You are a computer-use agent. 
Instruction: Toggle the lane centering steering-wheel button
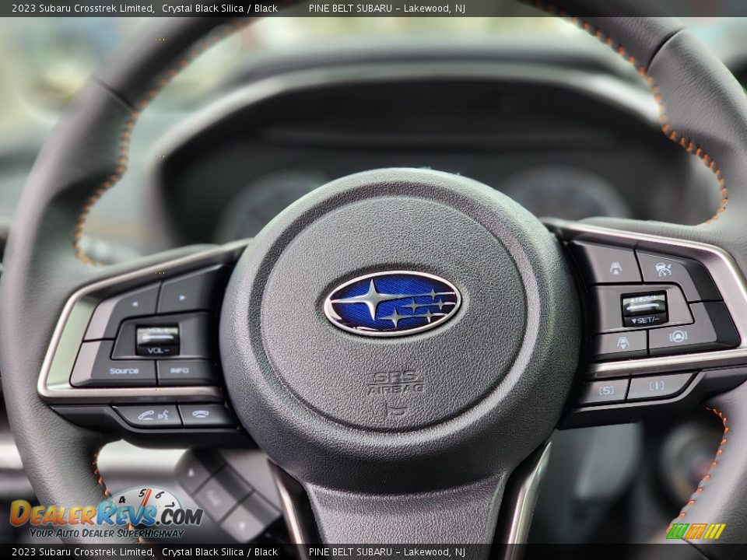[x=679, y=336]
